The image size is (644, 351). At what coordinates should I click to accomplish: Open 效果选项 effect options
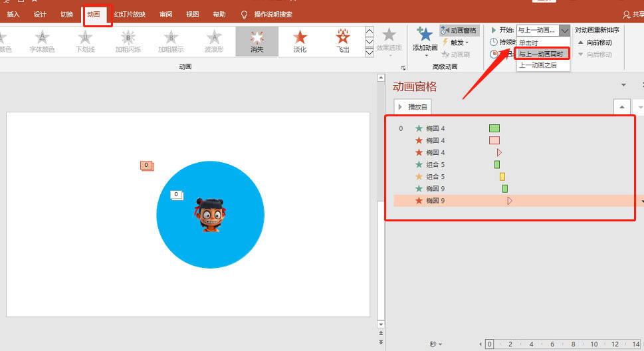pos(389,41)
